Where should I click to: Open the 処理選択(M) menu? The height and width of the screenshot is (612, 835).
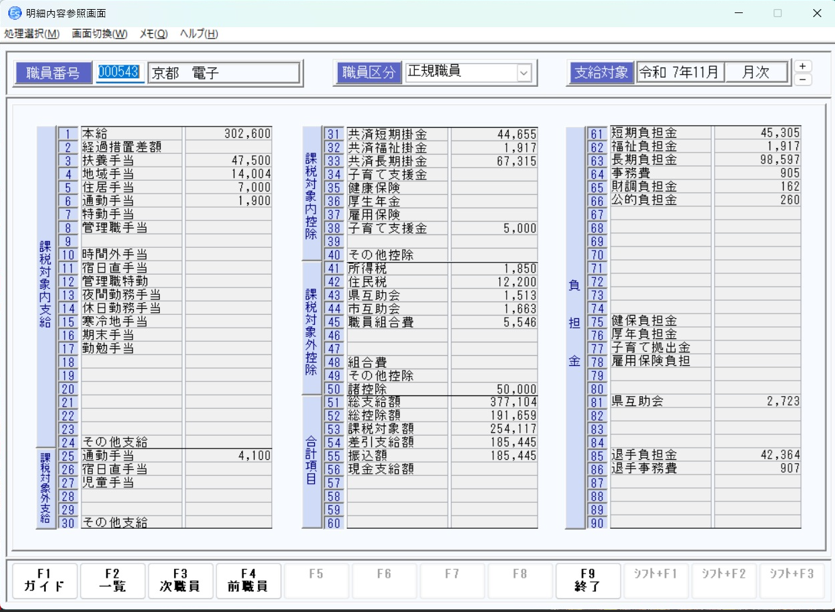pos(32,34)
